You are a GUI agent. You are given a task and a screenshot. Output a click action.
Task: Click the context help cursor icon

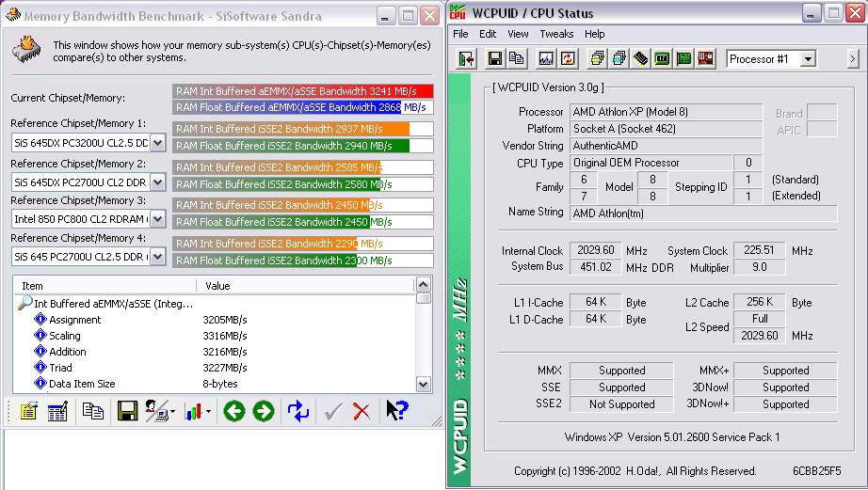[396, 411]
